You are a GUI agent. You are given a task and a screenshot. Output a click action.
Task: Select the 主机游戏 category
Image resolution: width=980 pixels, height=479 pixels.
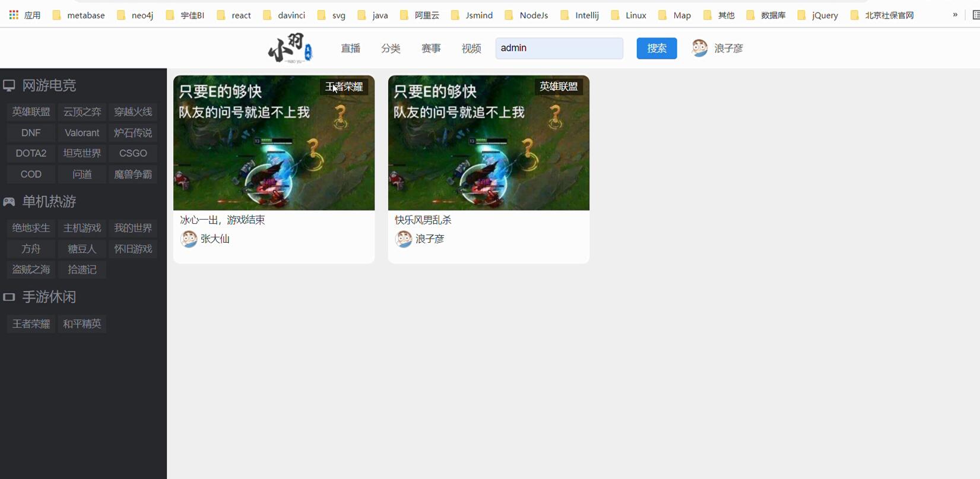coord(83,228)
